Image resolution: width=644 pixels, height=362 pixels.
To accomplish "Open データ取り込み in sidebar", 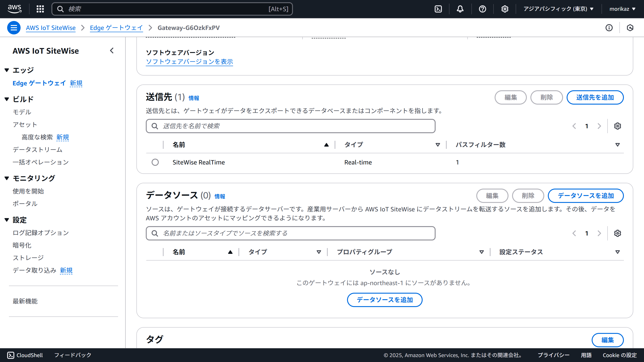I will [x=34, y=270].
